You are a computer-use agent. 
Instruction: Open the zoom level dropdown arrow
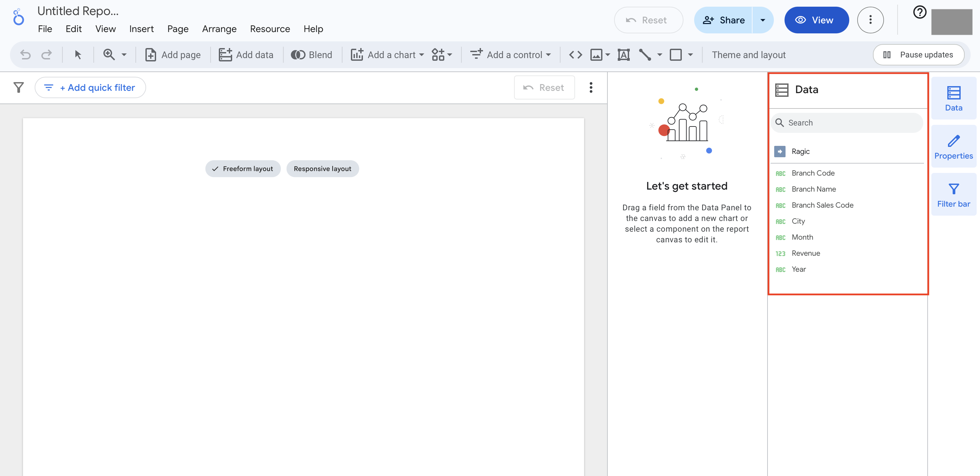pos(124,55)
